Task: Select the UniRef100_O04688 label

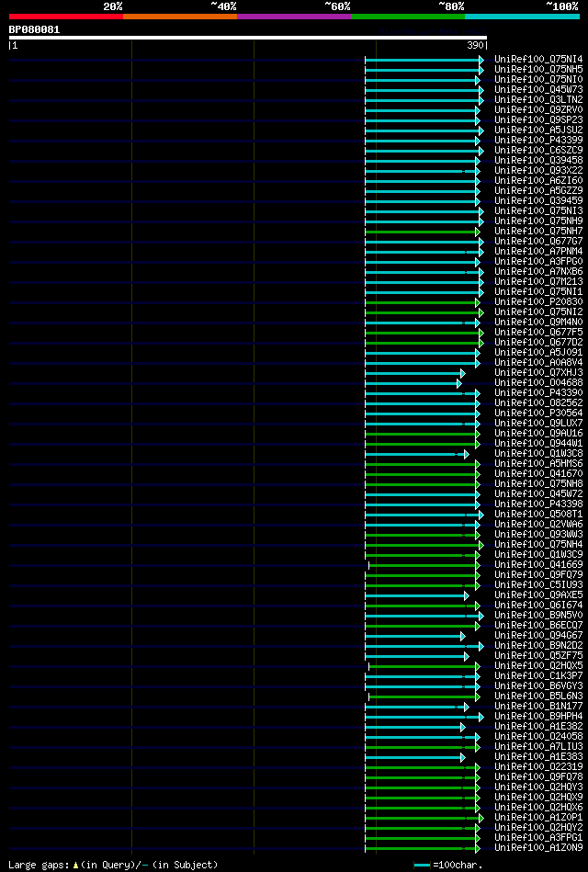Action: pyautogui.click(x=538, y=383)
